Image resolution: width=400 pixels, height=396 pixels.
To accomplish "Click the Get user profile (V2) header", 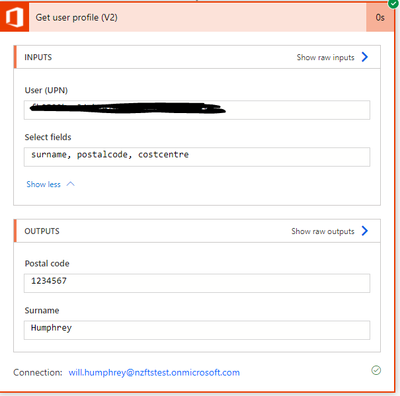I will 76,17.
